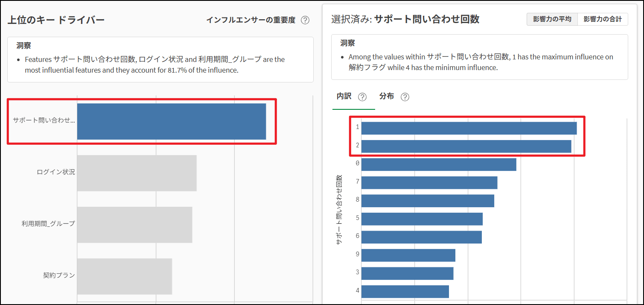Click the bar for value 4
Image resolution: width=644 pixels, height=305 pixels.
point(405,291)
